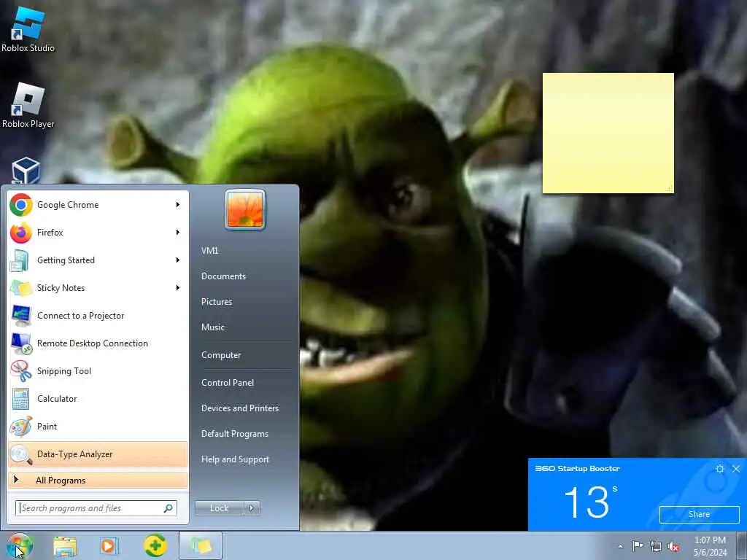This screenshot has width=747, height=560.
Task: Click the Lock button
Action: (220, 508)
